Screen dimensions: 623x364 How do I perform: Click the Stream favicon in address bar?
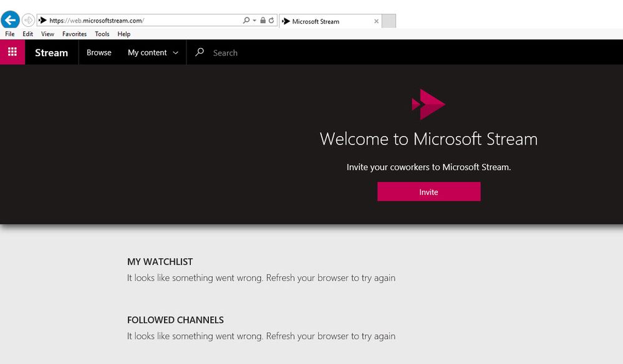pos(43,20)
